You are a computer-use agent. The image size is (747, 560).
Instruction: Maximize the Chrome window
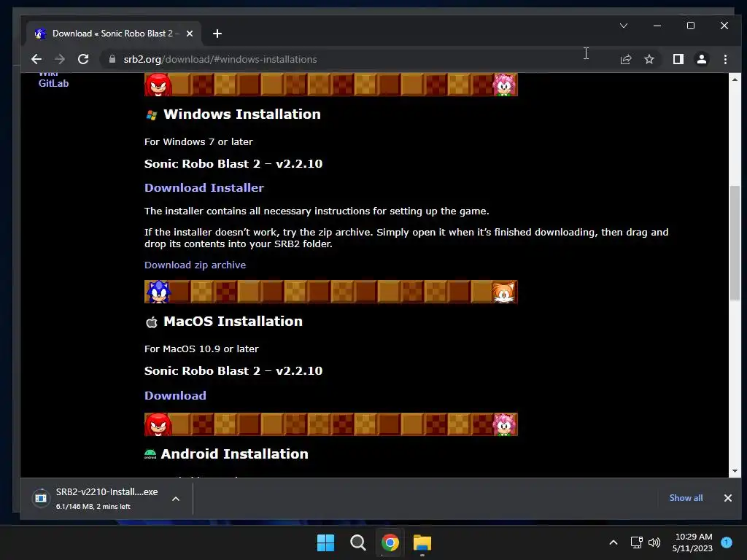(x=690, y=26)
